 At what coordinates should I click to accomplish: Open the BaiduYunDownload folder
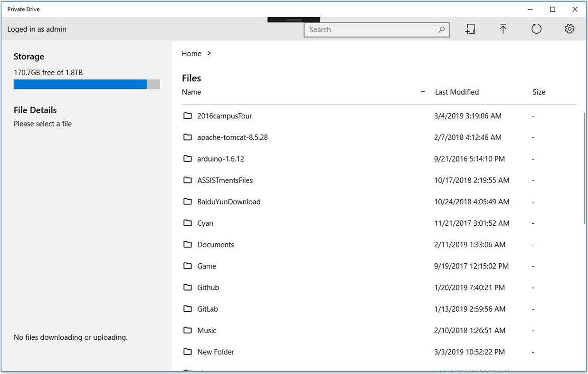coord(228,201)
